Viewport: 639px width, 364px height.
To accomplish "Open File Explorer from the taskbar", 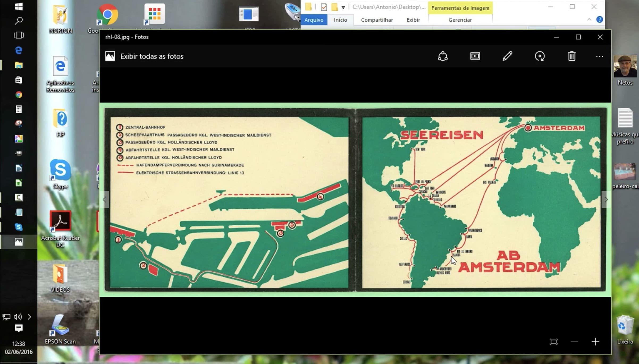I will click(19, 65).
